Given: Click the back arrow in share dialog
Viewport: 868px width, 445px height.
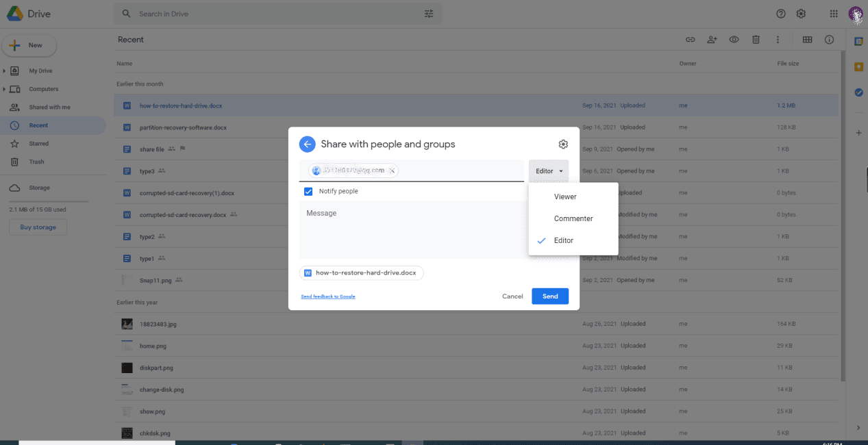Looking at the screenshot, I should click(307, 144).
